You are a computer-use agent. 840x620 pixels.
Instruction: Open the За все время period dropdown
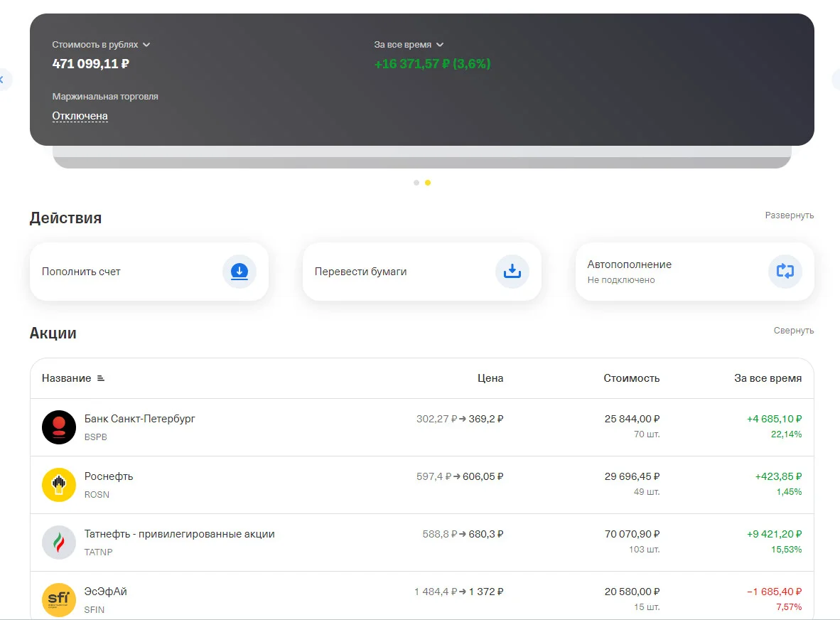tap(409, 45)
